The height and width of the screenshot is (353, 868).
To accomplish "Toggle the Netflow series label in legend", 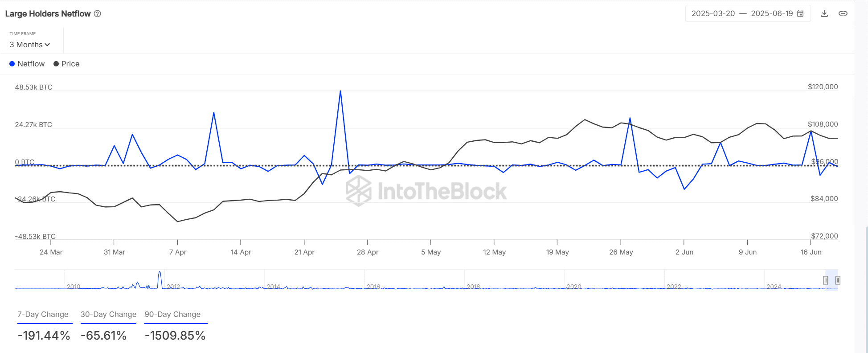I will click(31, 64).
